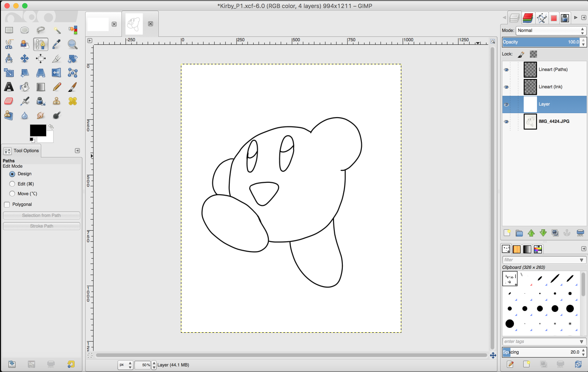Hide the Lineart (Ink) layer
588x372 pixels.
(x=506, y=87)
